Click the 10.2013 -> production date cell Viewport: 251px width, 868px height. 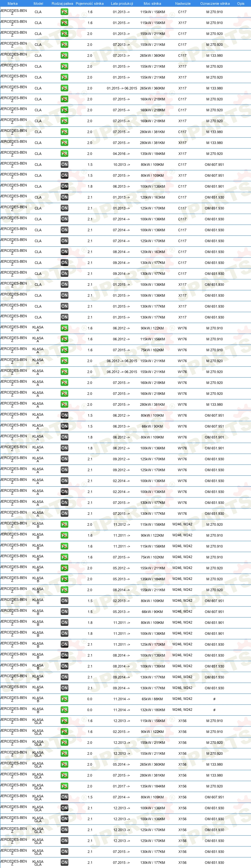[121, 165]
